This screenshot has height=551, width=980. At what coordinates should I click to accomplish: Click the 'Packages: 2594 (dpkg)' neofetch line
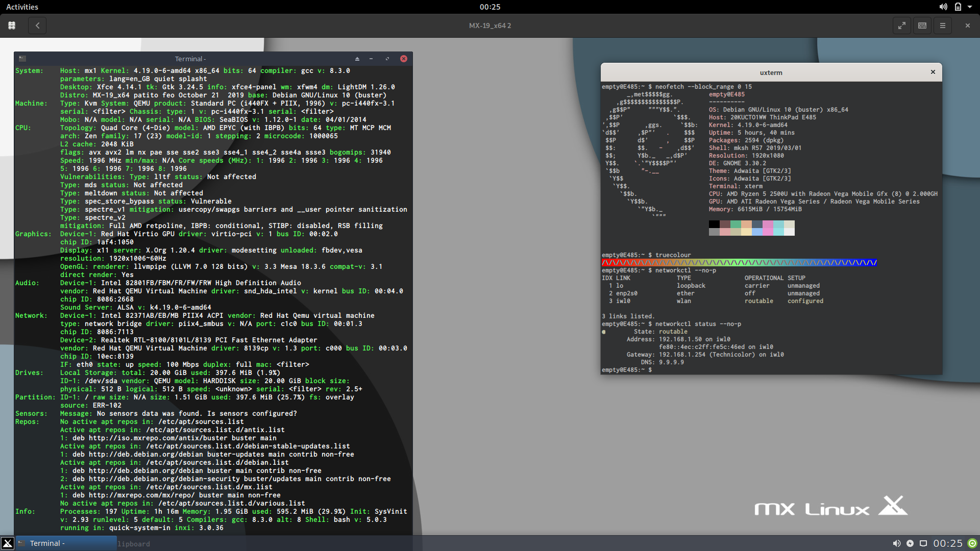746,140
